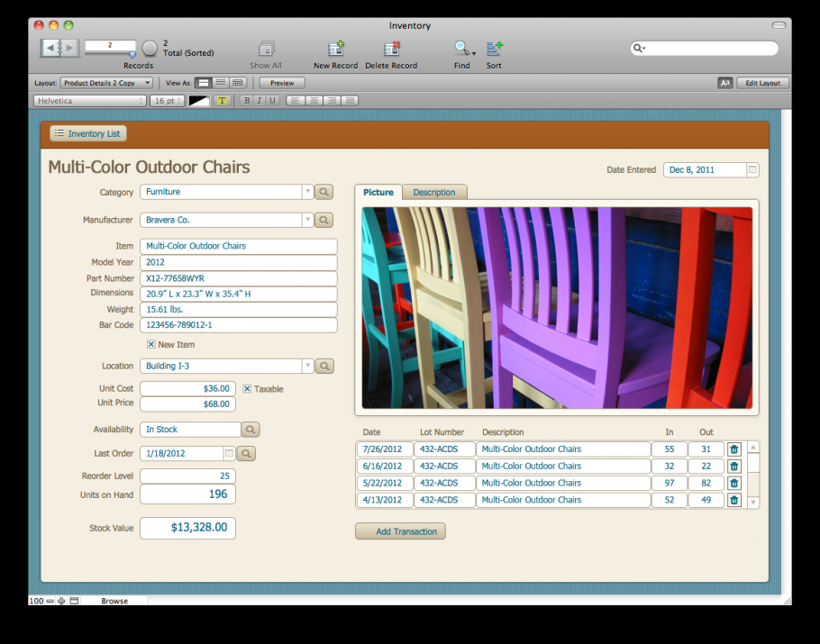The image size is (820, 644).
Task: Align text right
Action: tap(332, 101)
